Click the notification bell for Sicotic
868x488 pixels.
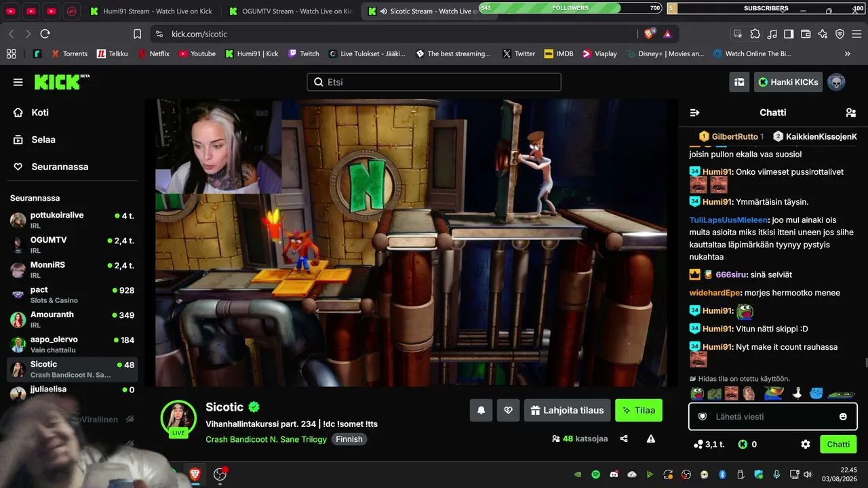(x=481, y=410)
